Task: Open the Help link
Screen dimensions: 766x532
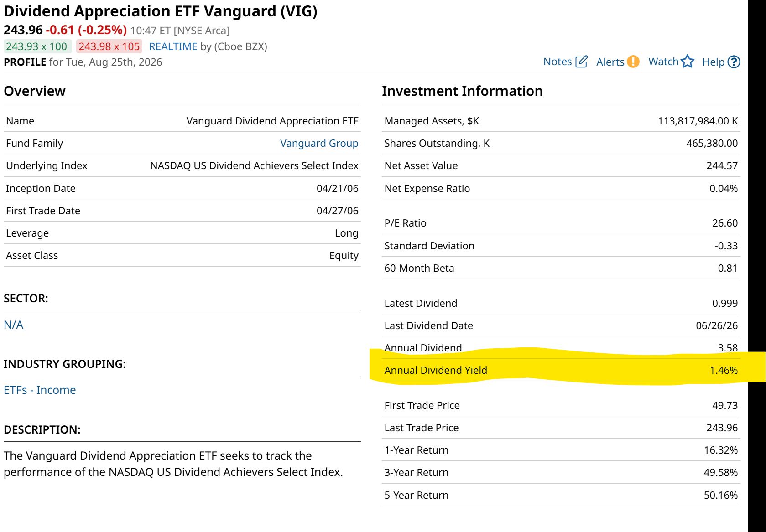Action: [x=713, y=62]
